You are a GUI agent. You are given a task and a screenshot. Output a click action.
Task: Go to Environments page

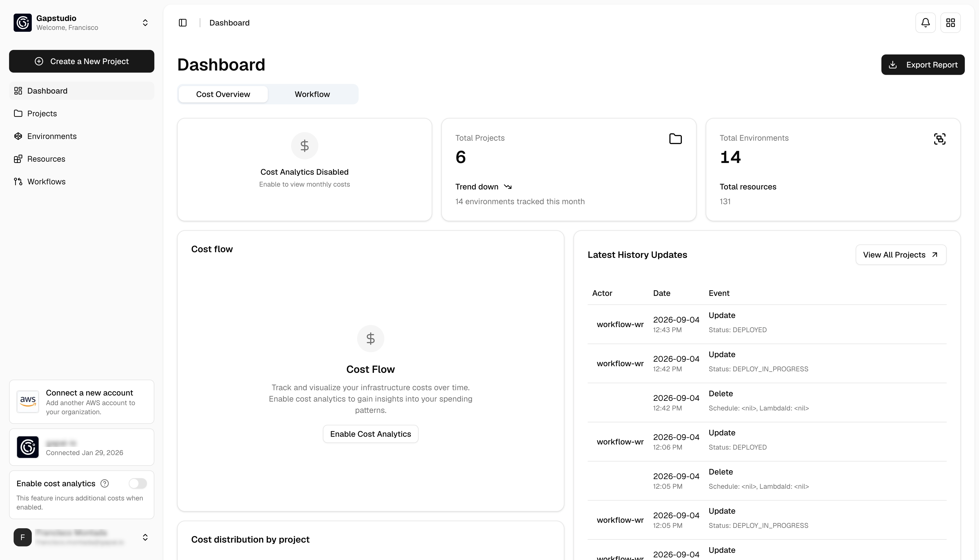click(x=82, y=136)
